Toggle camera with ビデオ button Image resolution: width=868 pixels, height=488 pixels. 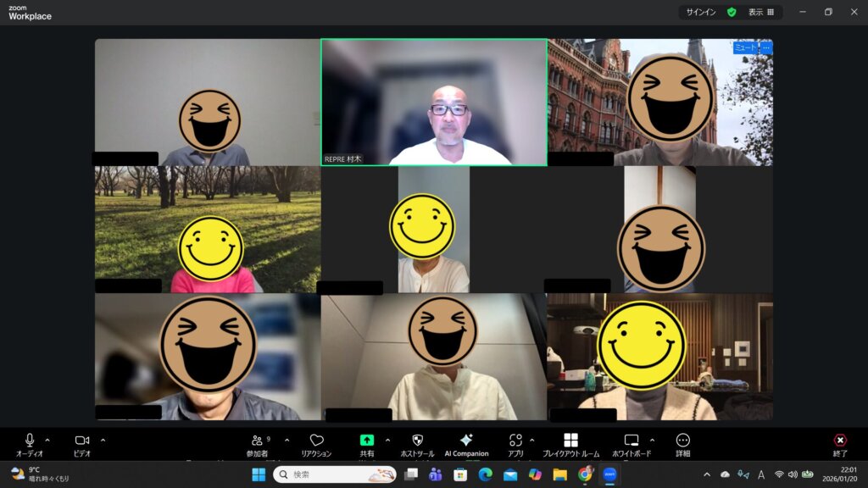[82, 441]
